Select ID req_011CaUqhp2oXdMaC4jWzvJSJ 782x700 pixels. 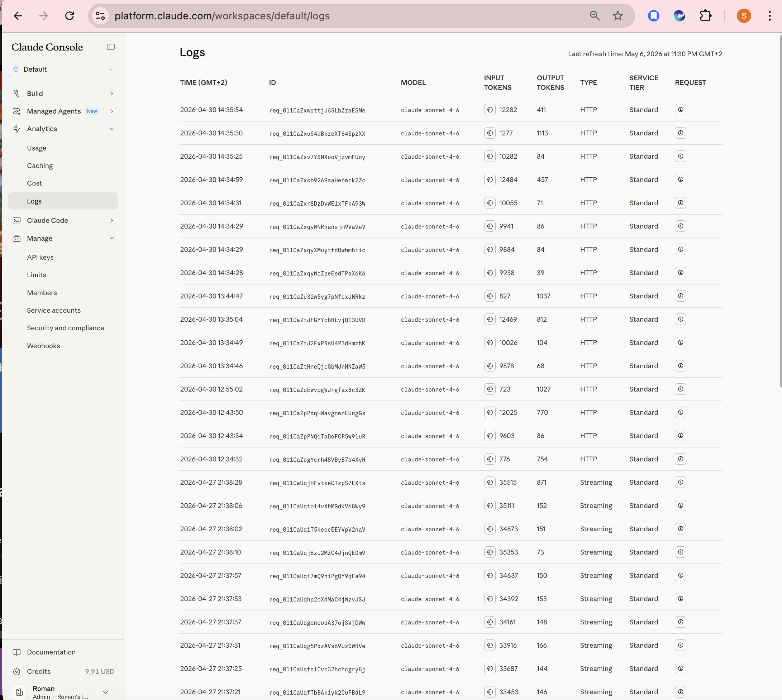coord(317,599)
